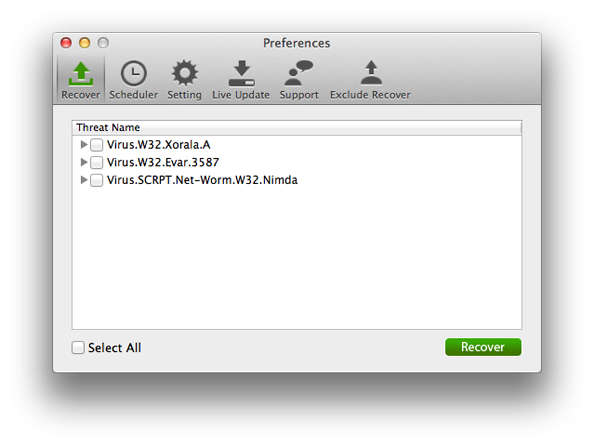Select the Virus.W32.Xorala.A row text
Image resolution: width=594 pixels, height=446 pixels.
158,145
